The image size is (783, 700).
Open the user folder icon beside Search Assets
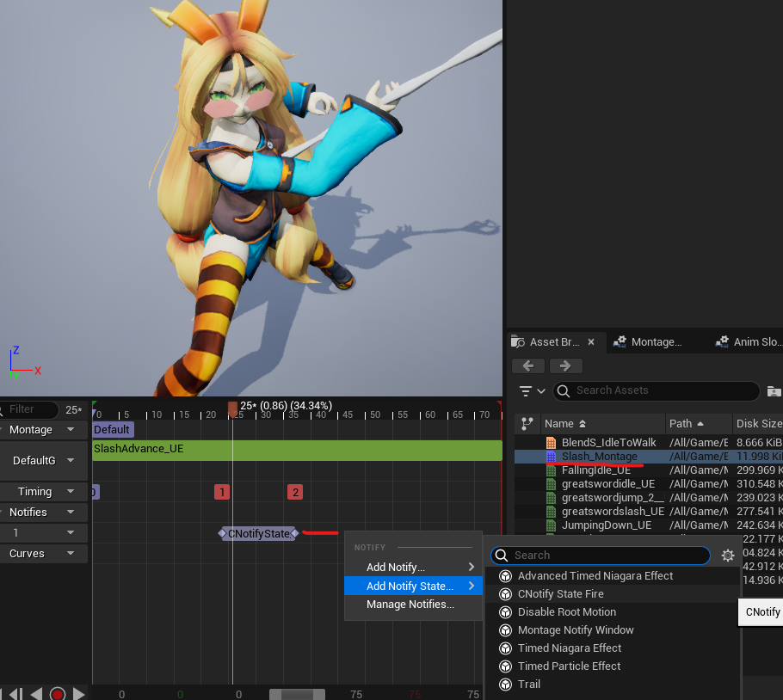tap(774, 390)
